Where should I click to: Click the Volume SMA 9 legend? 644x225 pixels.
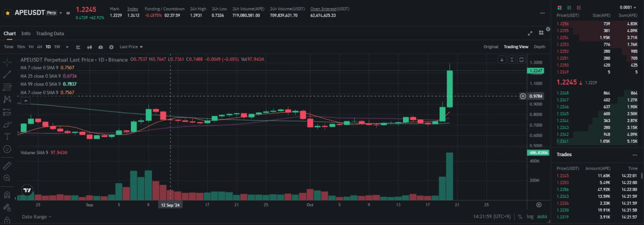[44, 152]
